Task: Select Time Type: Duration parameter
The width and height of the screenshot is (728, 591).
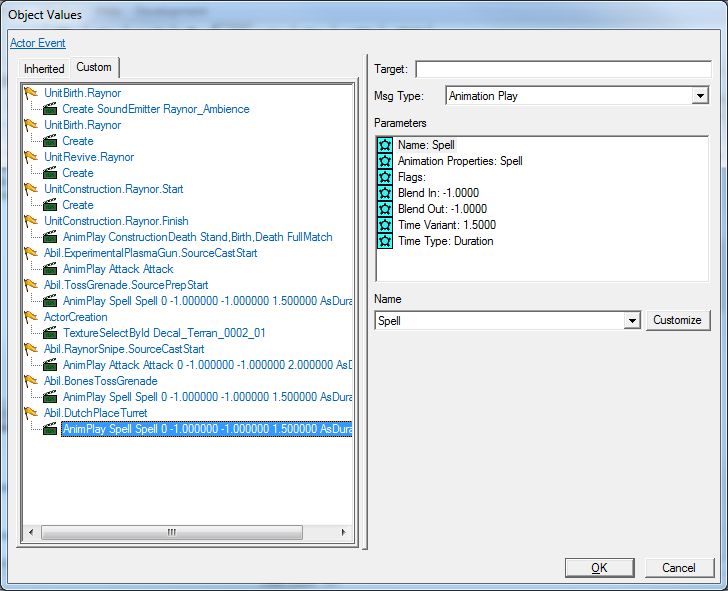Action: (x=445, y=241)
